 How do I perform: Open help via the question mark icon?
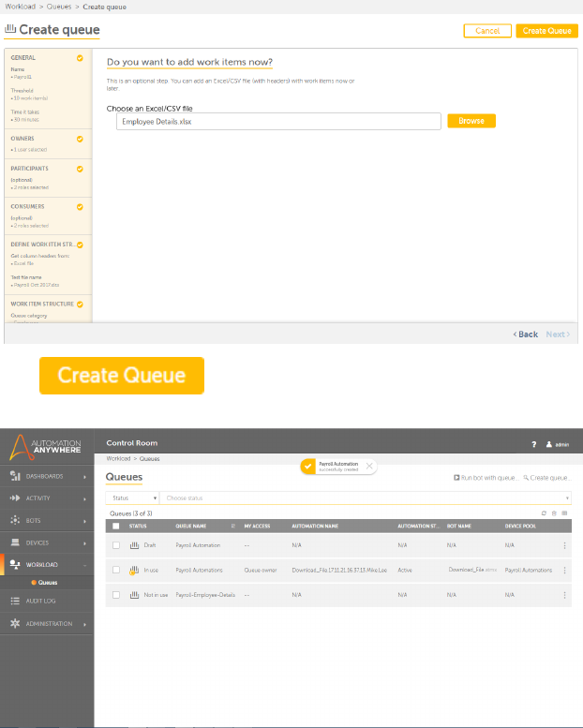tap(533, 444)
